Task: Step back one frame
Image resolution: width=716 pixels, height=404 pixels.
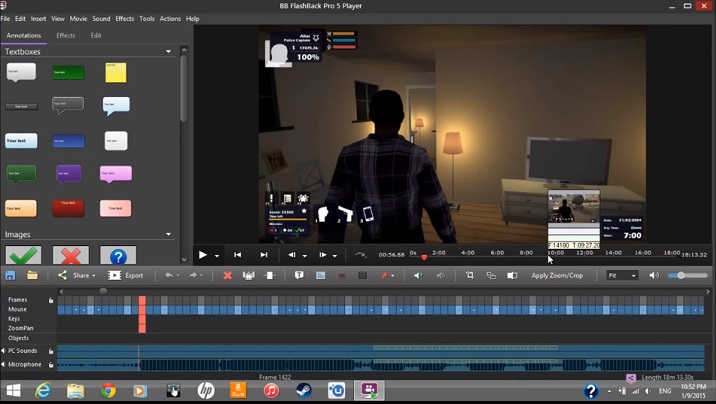Action: (292, 255)
